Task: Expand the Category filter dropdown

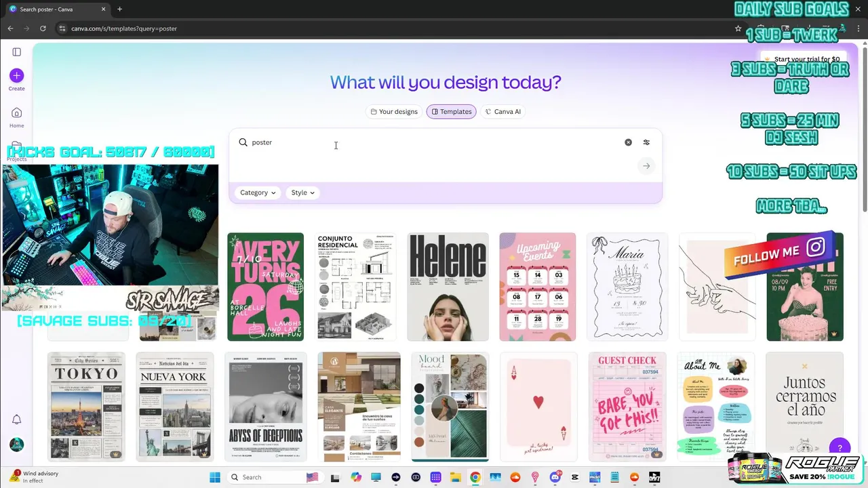Action: click(x=258, y=192)
